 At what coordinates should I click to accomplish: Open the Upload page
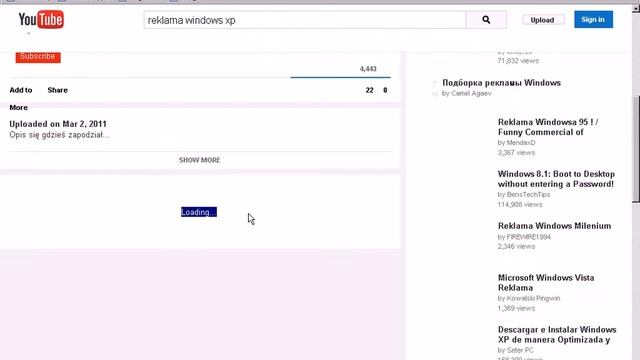click(x=542, y=20)
